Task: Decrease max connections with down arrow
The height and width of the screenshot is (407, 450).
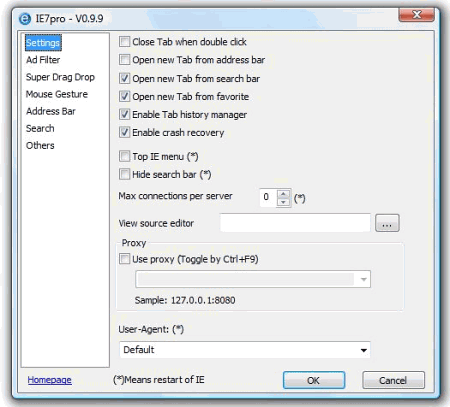Action: point(283,202)
